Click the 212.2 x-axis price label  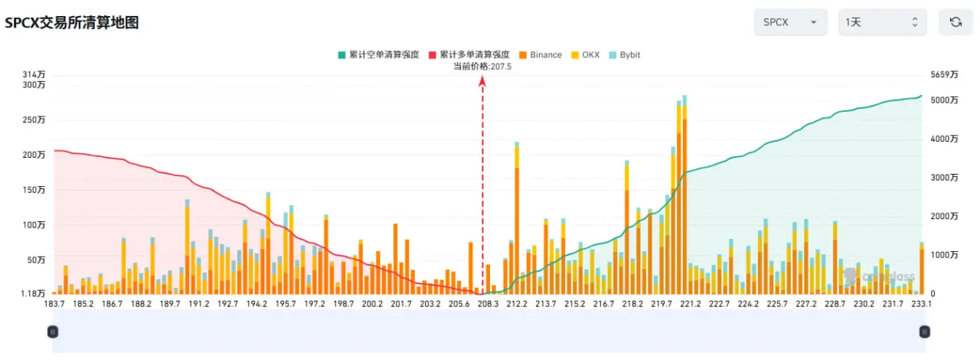click(517, 304)
